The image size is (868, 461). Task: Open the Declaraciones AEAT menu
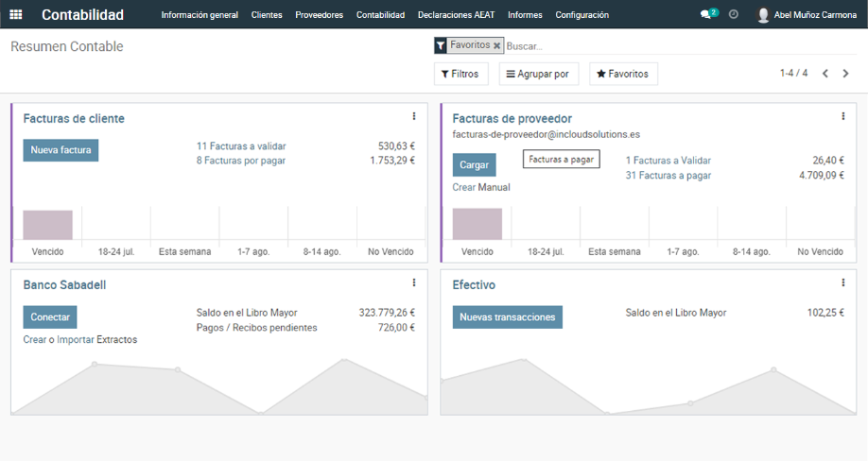tap(456, 15)
